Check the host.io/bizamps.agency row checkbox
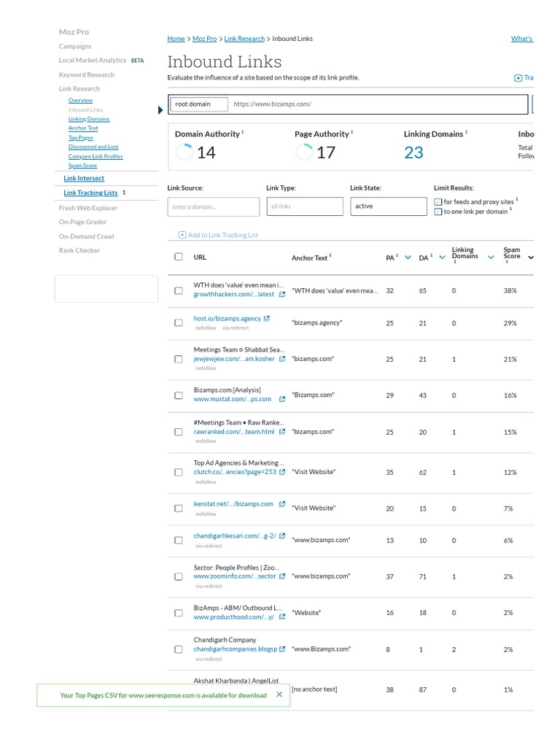This screenshot has width=560, height=747. click(x=179, y=323)
